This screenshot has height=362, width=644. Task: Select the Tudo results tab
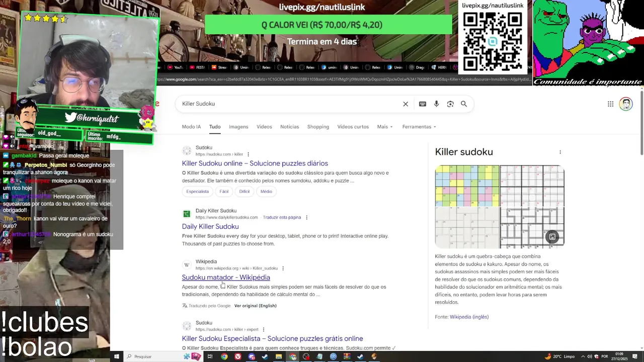(x=215, y=127)
